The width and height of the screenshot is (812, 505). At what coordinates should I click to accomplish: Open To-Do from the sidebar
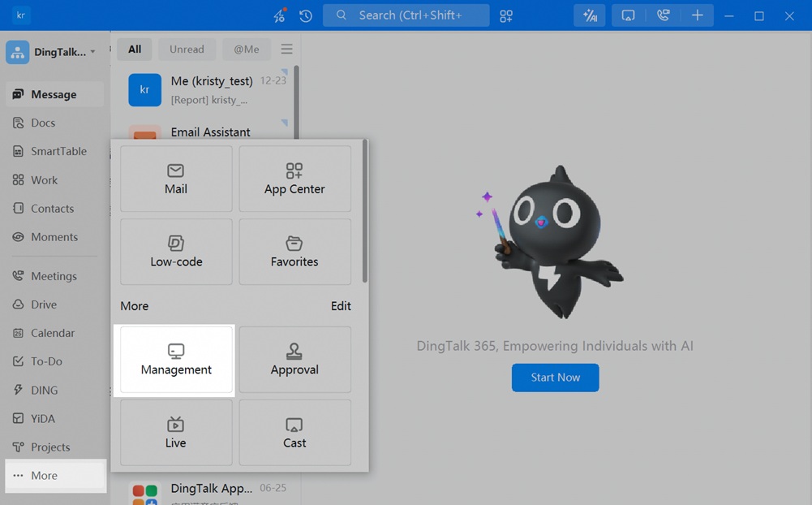click(x=55, y=361)
